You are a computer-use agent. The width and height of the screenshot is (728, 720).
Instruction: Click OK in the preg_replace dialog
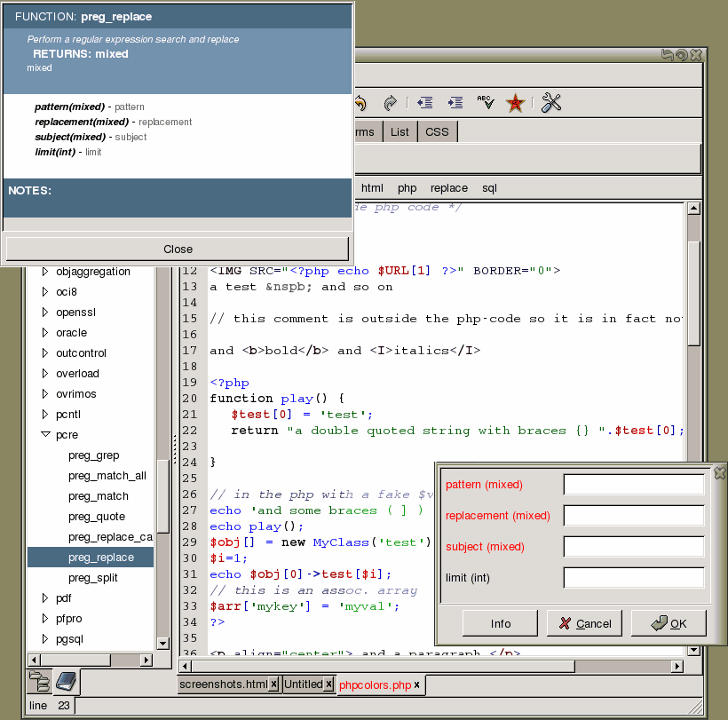tap(669, 623)
